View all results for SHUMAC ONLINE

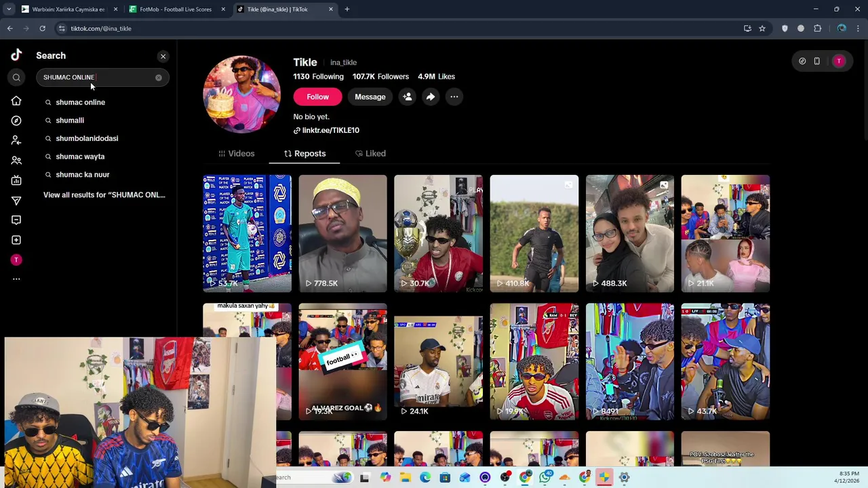(x=104, y=195)
